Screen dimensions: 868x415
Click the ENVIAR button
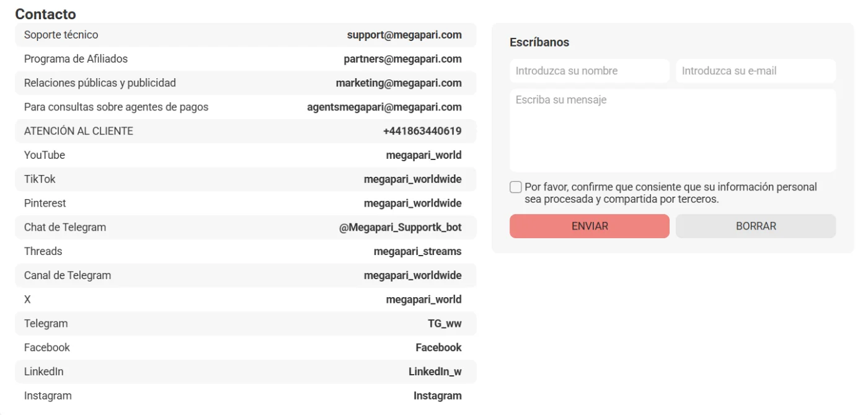pyautogui.click(x=590, y=226)
